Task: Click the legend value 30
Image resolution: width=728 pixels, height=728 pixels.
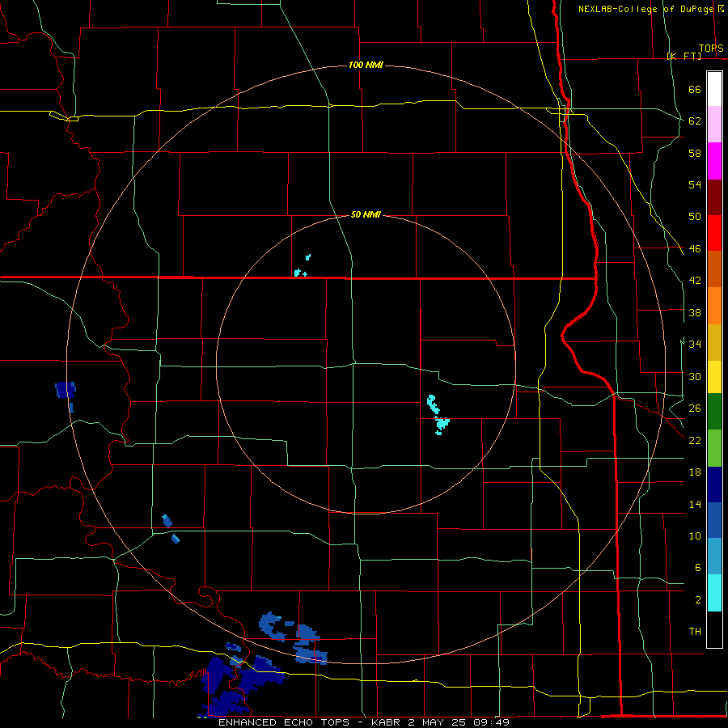Action: [x=695, y=376]
